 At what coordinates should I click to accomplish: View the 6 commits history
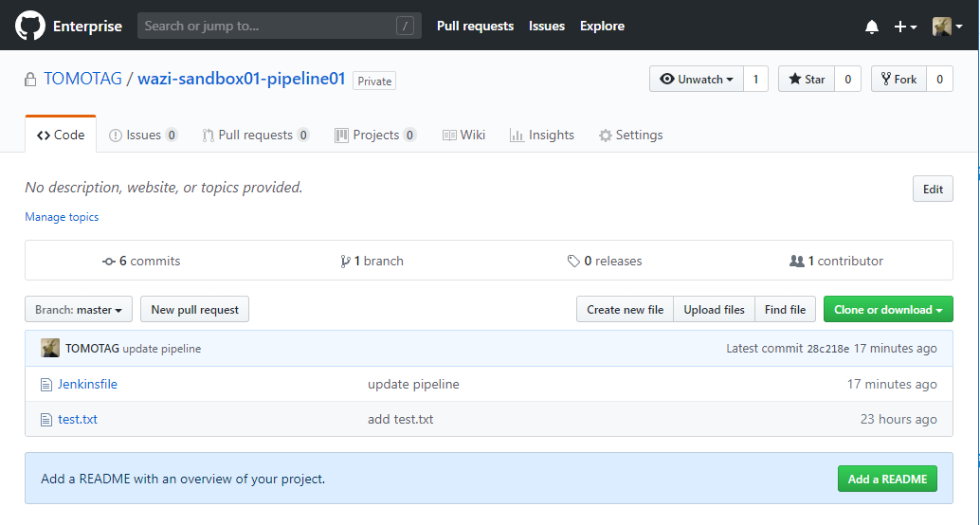point(141,261)
